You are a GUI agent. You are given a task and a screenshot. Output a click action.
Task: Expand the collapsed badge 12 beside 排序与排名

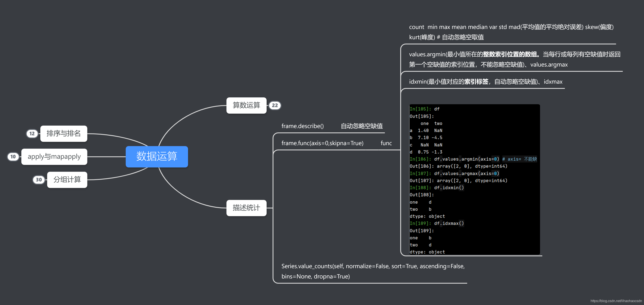click(32, 134)
